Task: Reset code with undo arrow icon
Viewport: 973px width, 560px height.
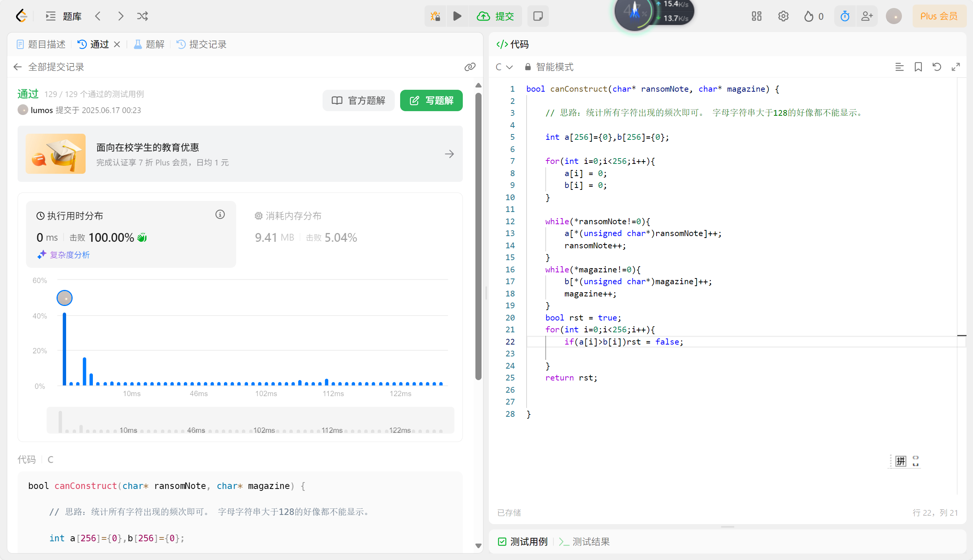Action: coord(936,67)
